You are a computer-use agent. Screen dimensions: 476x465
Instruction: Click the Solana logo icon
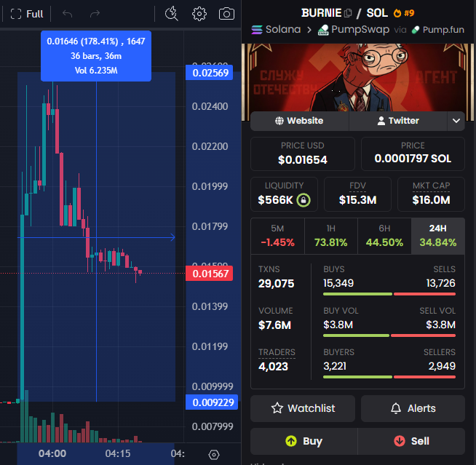257,30
